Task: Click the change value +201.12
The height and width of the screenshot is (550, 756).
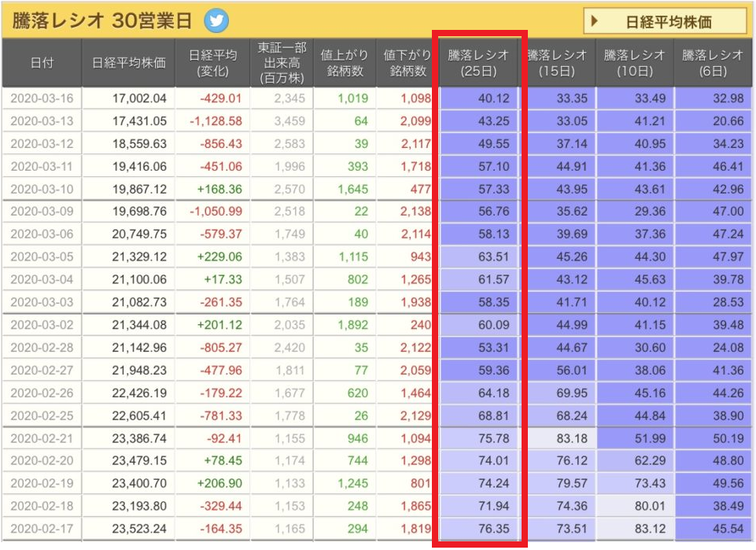Action: (x=219, y=325)
